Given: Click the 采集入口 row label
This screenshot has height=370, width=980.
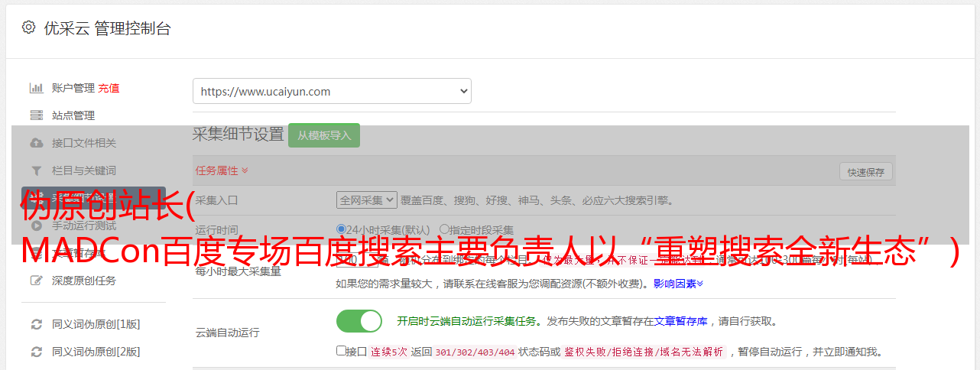Looking at the screenshot, I should [217, 200].
